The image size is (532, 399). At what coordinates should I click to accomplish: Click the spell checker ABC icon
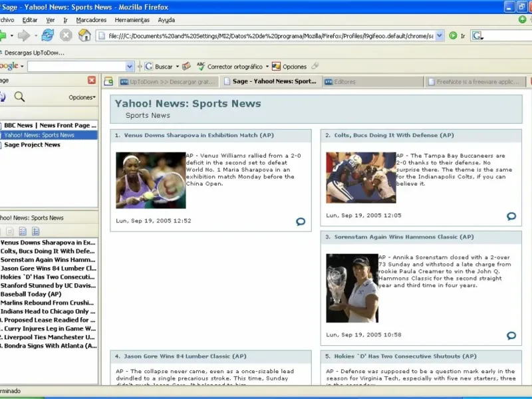click(201, 66)
